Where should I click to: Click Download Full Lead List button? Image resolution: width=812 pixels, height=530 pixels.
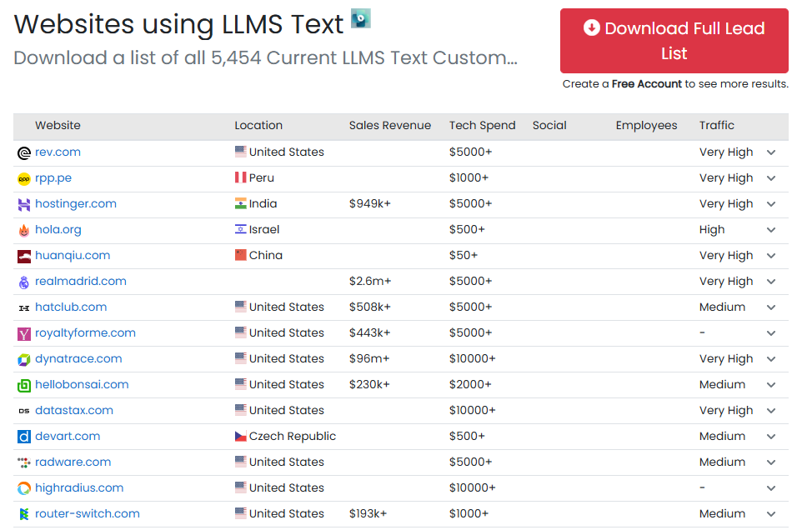(x=674, y=41)
